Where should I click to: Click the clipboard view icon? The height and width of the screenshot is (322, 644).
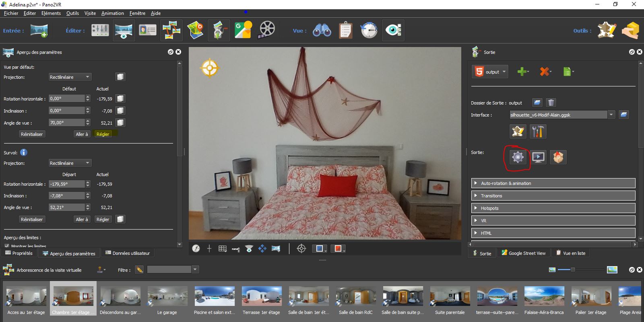(x=345, y=30)
